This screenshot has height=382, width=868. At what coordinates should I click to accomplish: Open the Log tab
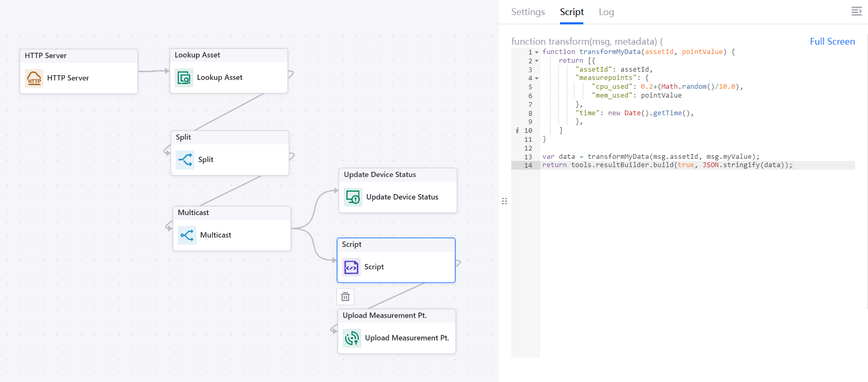click(x=606, y=12)
